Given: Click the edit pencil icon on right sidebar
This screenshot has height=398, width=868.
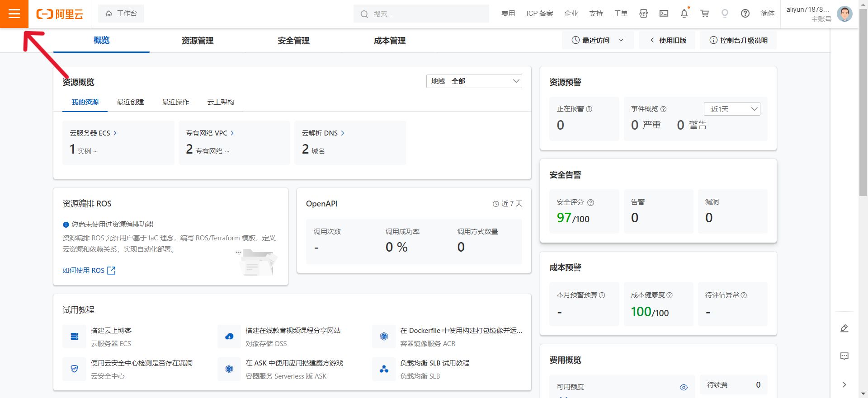Looking at the screenshot, I should click(844, 328).
